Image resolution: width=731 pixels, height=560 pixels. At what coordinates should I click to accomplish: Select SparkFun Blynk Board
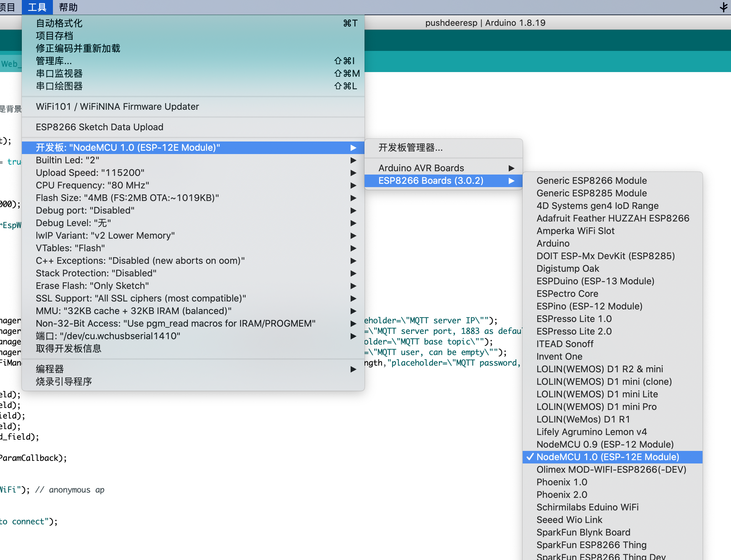point(613,533)
